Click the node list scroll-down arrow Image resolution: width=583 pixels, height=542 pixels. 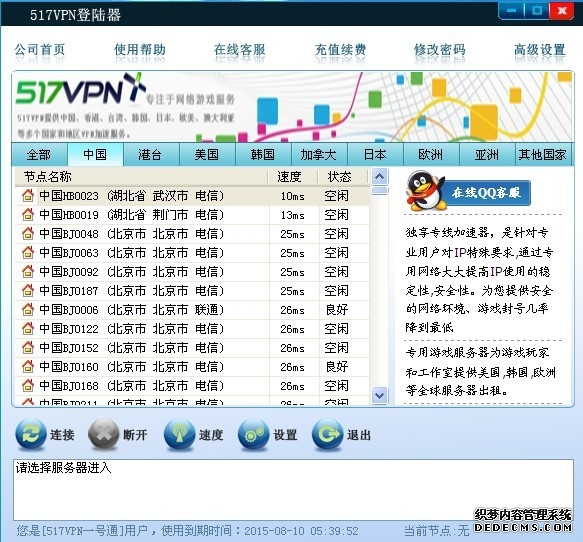[x=380, y=395]
